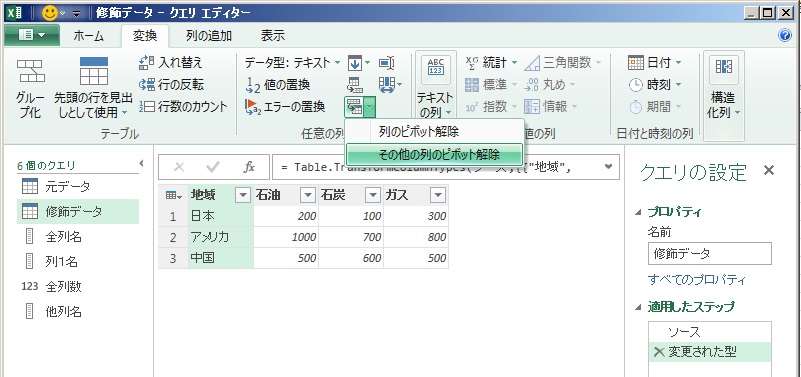Image resolution: width=801 pixels, height=377 pixels.
Task: Open the 列の追加 ribbon tab
Action: pos(208,36)
